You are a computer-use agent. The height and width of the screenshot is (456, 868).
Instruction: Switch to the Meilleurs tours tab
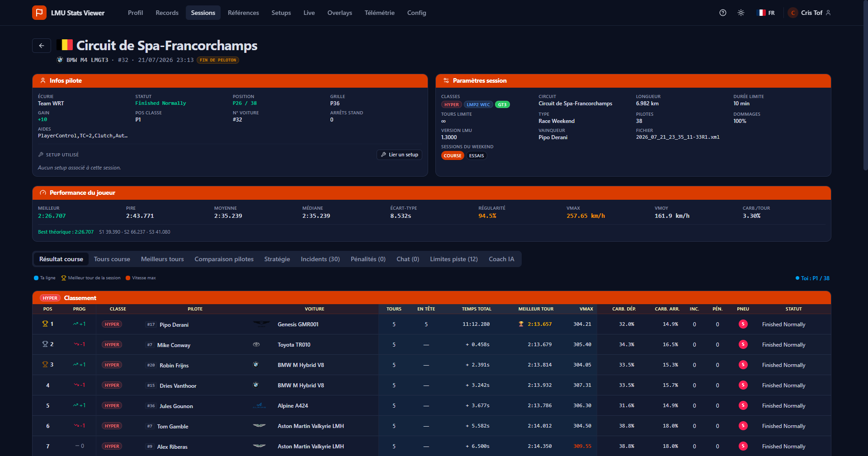(x=162, y=259)
